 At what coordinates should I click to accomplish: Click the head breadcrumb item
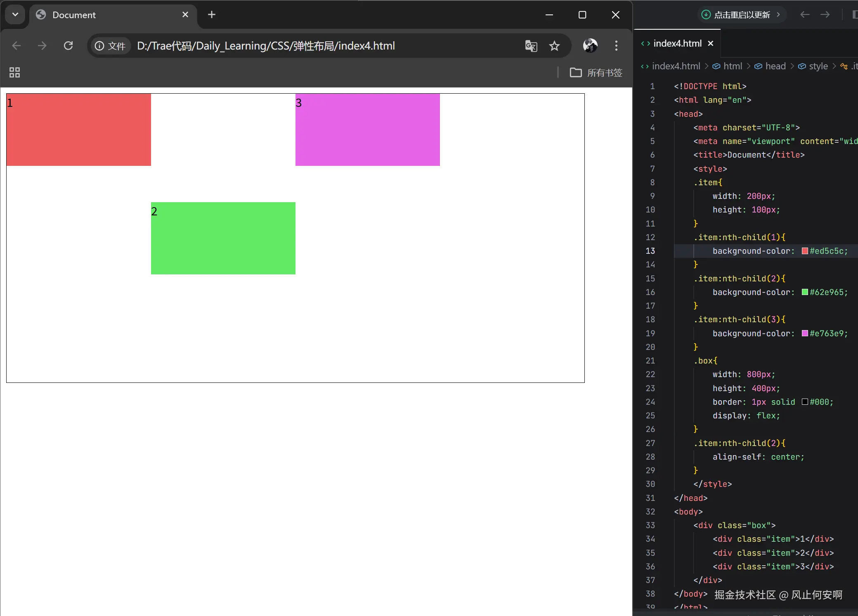[775, 66]
